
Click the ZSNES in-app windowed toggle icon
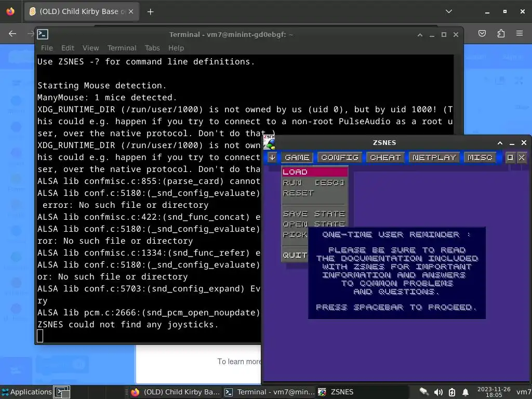click(510, 157)
